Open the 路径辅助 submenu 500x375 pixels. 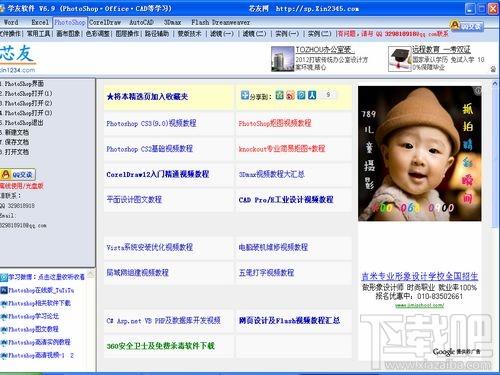click(x=157, y=34)
